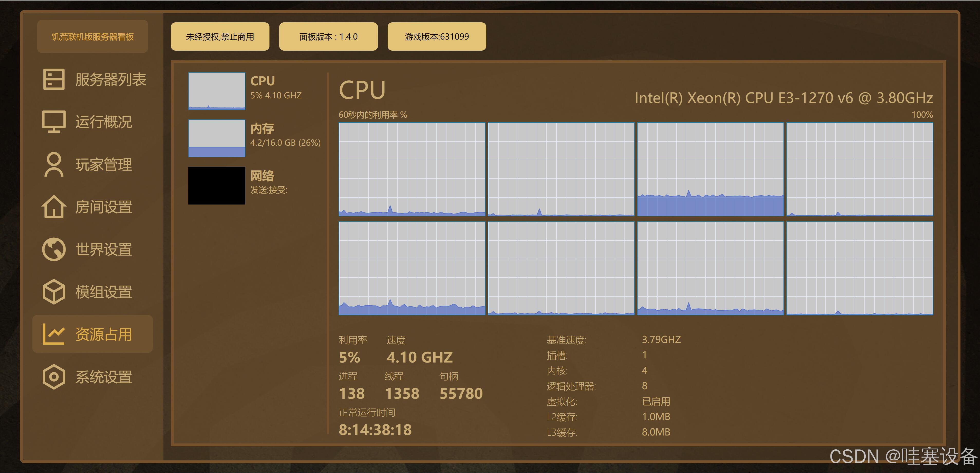Select the black 网络 network thumbnail
Viewport: 980px width, 473px height.
217,185
